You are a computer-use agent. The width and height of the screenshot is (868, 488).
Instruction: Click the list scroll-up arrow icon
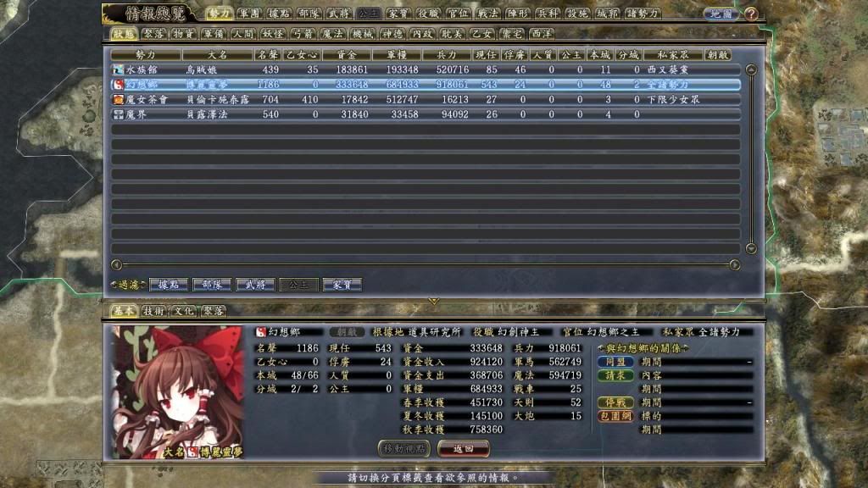(x=750, y=69)
